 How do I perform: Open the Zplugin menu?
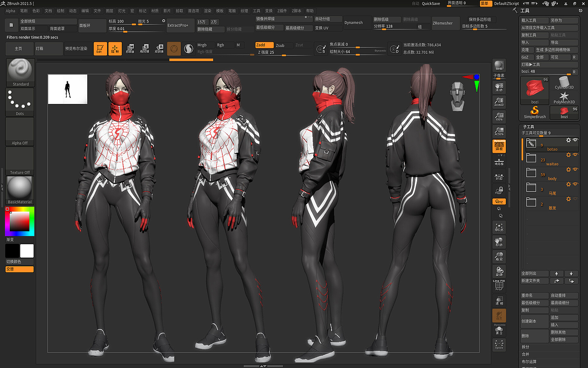[x=282, y=11]
